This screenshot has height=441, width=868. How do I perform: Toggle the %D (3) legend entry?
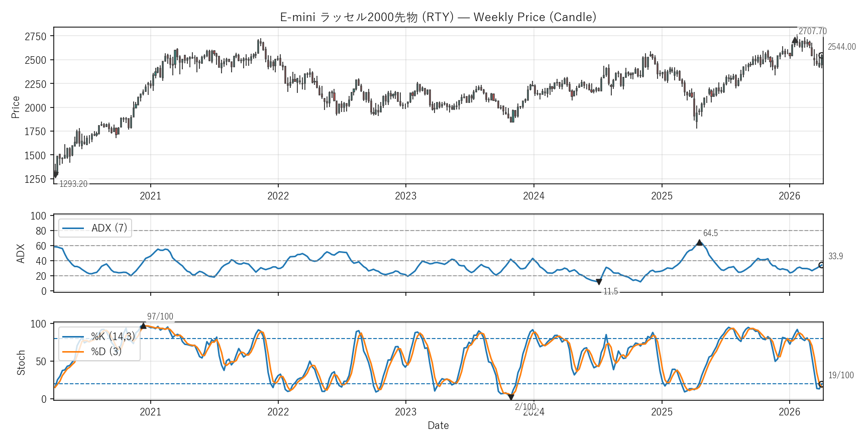tap(106, 352)
